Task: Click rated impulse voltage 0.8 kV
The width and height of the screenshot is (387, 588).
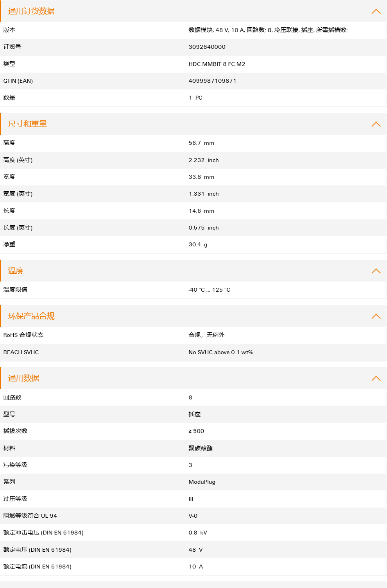Action: tap(198, 533)
